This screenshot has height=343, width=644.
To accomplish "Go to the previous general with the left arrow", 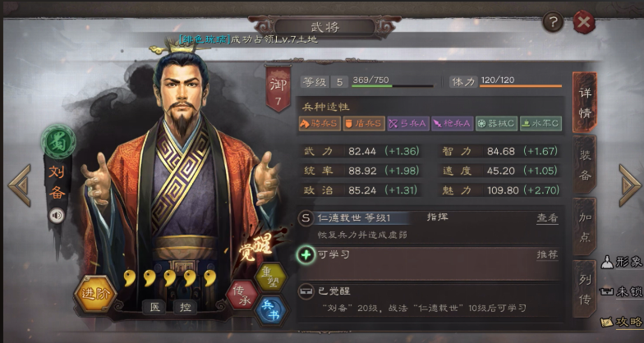I will (20, 185).
